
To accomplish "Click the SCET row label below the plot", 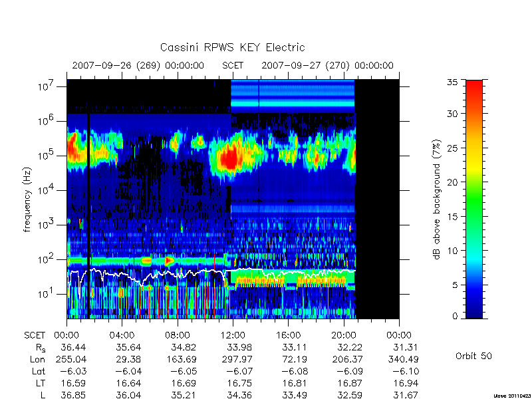I will 35,335.
